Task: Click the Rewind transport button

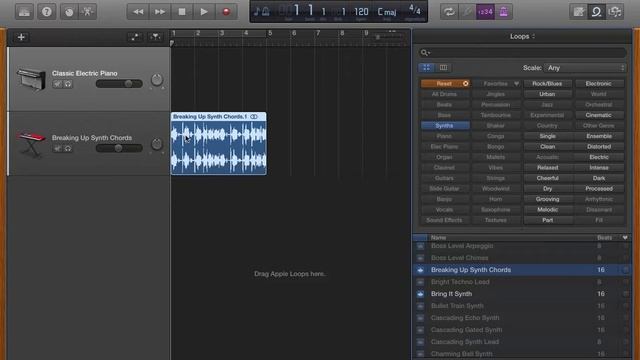Action: [x=138, y=12]
